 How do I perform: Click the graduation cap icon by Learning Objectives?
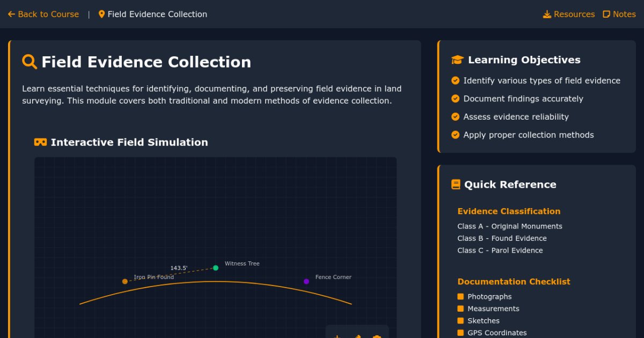457,60
